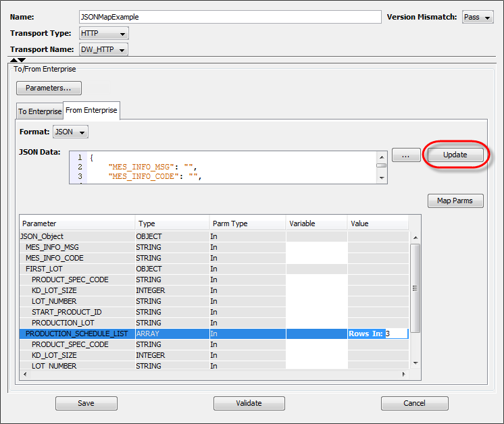This screenshot has width=504, height=424.
Task: Save the transport map
Action: pos(86,403)
